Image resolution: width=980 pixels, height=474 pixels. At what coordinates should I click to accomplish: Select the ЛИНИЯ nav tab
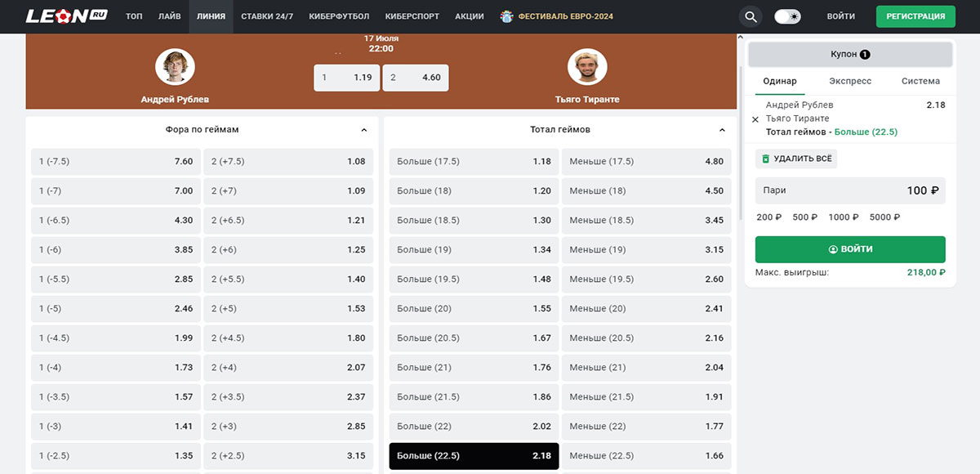point(211,16)
